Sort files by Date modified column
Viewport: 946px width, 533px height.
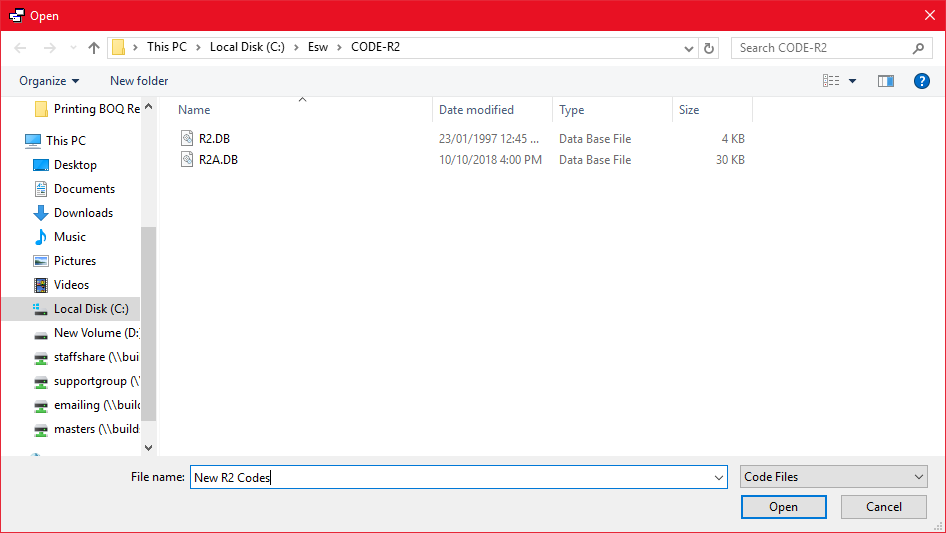(476, 110)
